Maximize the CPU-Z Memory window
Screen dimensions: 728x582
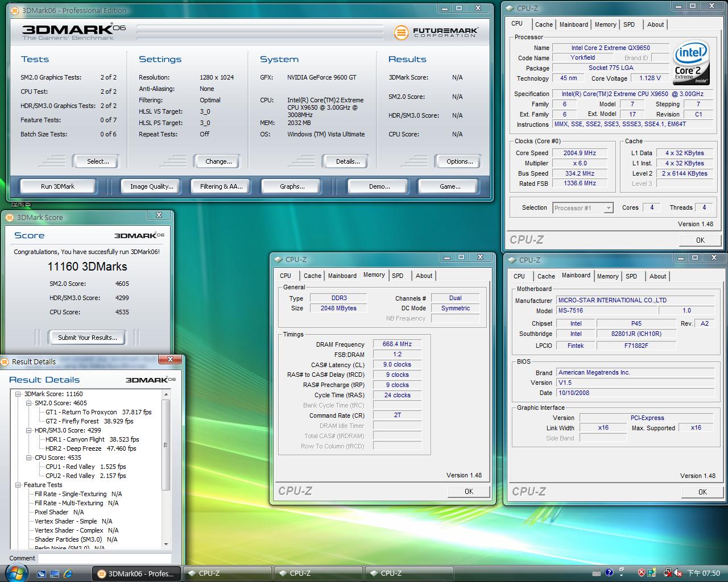pos(461,257)
